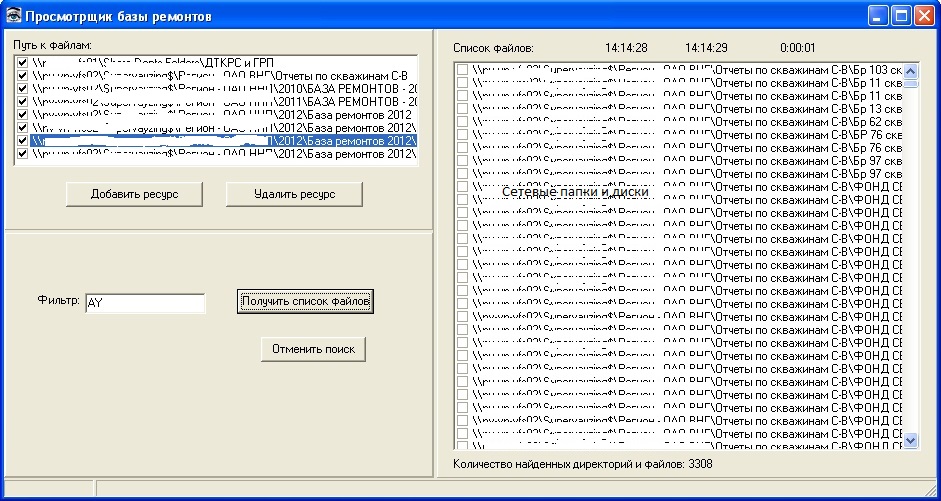Uncheck the Отчеты по скважинам С-В path checkbox
941x501 pixels.
23,76
